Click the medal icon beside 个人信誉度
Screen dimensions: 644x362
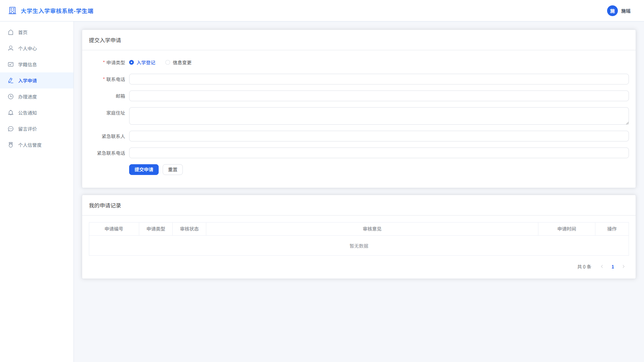click(11, 145)
